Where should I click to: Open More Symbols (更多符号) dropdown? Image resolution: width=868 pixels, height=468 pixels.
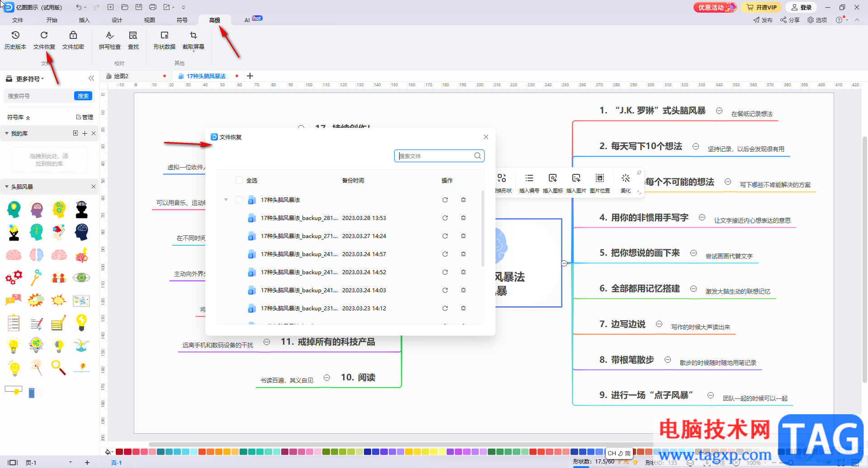pos(30,79)
